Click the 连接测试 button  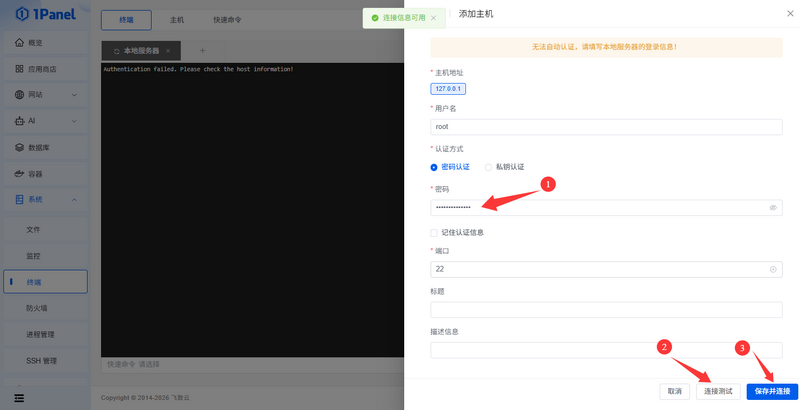click(x=717, y=391)
